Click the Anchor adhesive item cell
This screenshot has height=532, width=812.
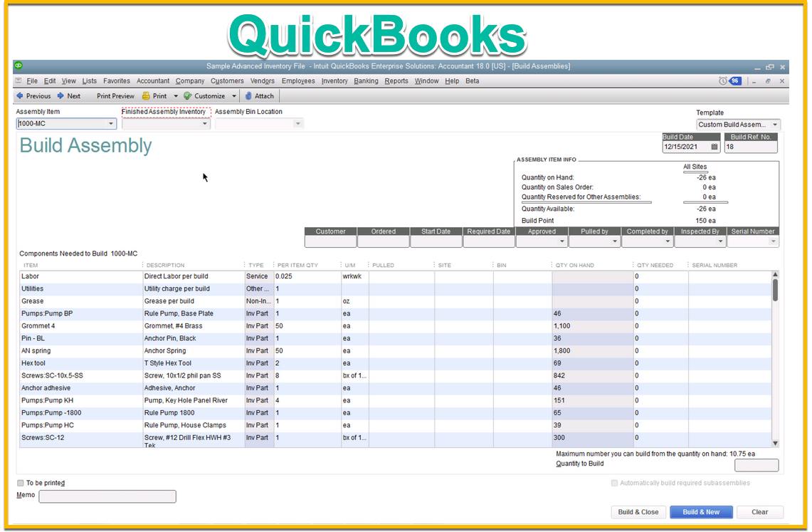click(x=81, y=388)
